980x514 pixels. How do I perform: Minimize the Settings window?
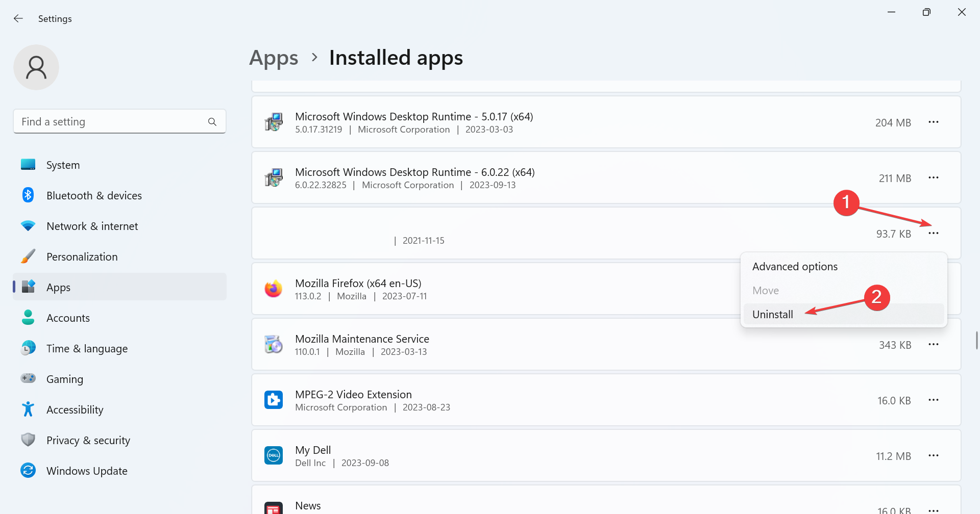tap(891, 12)
